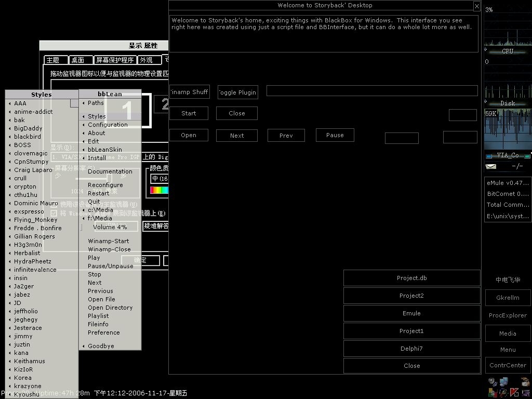Select Winamp-Close in the bbLean menu
Screen dimensions: 532x399
coord(110,249)
